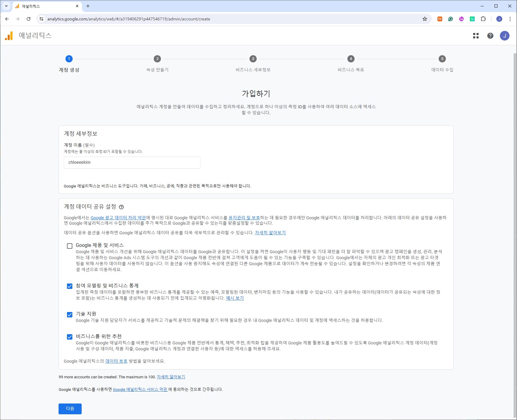Select step 4 비즈니스 목표
This screenshot has height=420, width=517.
(351, 64)
